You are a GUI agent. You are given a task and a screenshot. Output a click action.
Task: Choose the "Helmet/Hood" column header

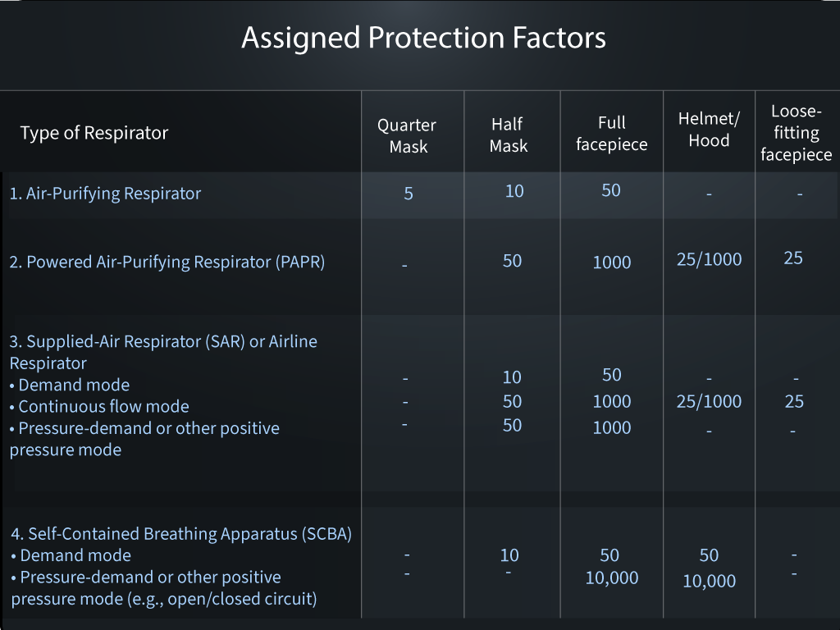pos(710,130)
